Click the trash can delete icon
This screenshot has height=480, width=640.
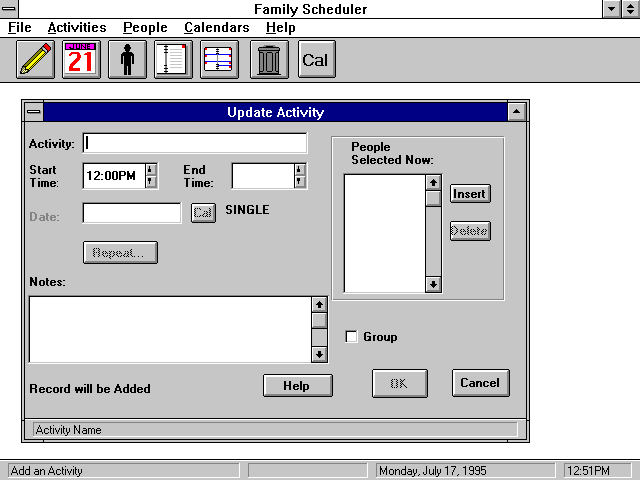(267, 60)
